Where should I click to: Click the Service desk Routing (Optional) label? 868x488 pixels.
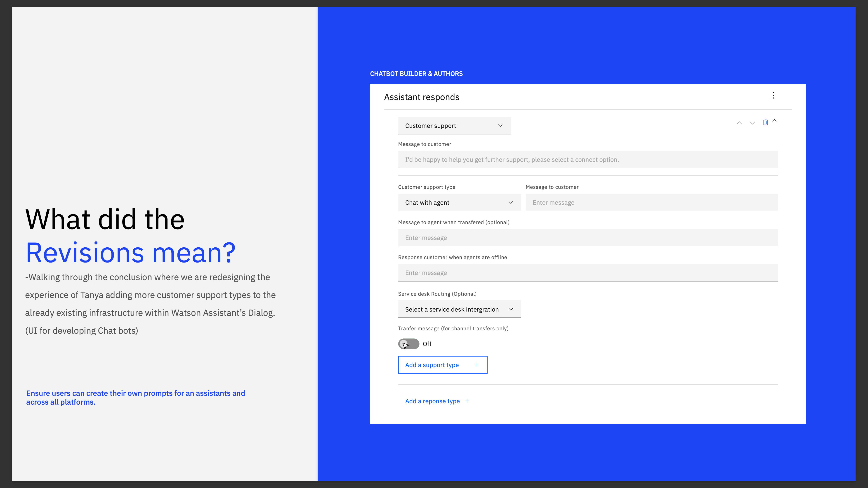tap(437, 294)
